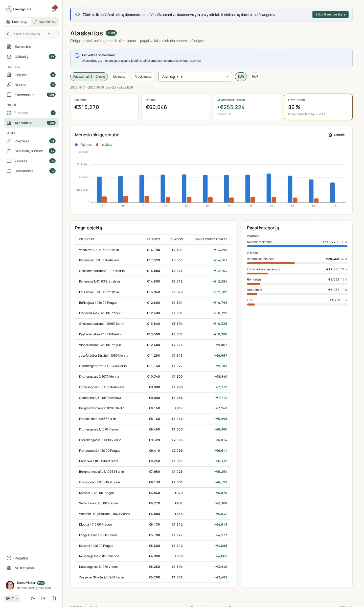Open the Demo Visitor profile
The width and height of the screenshot is (364, 607).
(31, 585)
